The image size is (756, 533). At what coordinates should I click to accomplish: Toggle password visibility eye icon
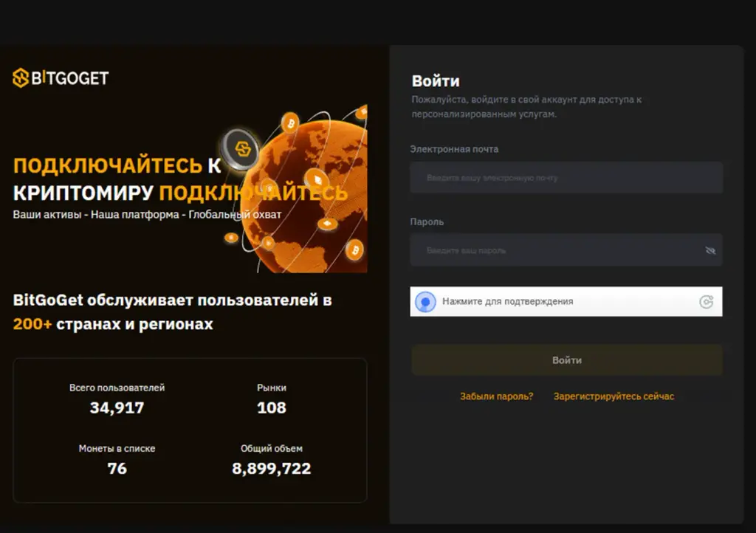click(x=710, y=250)
